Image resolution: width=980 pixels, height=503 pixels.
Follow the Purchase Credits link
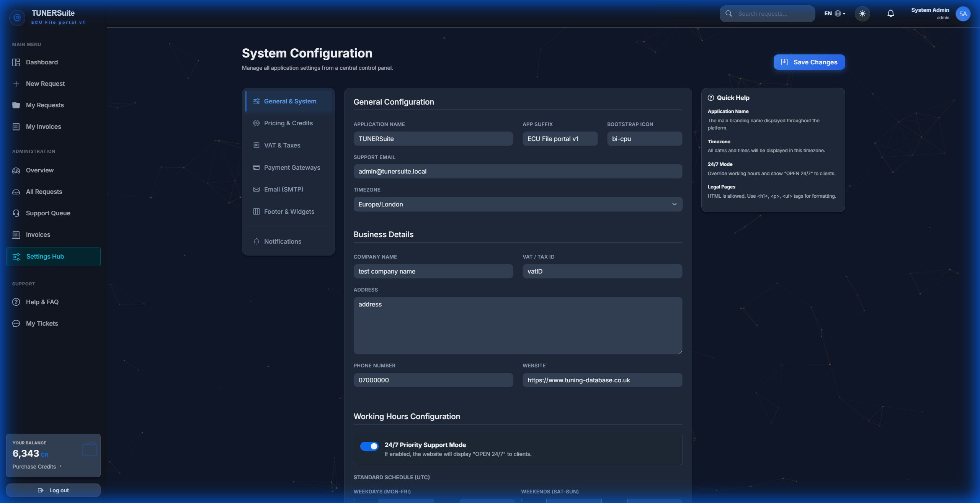(37, 467)
